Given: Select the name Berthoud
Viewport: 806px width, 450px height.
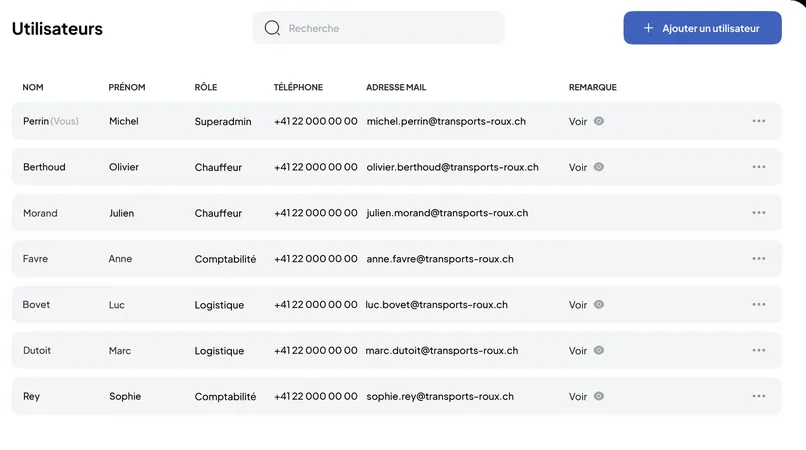Looking at the screenshot, I should 44,167.
